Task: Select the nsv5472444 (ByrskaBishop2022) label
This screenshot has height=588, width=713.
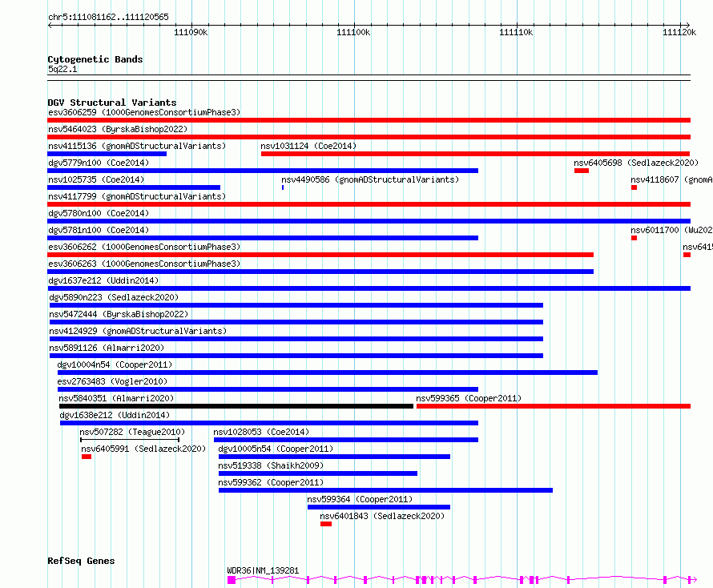Action: pyautogui.click(x=119, y=314)
